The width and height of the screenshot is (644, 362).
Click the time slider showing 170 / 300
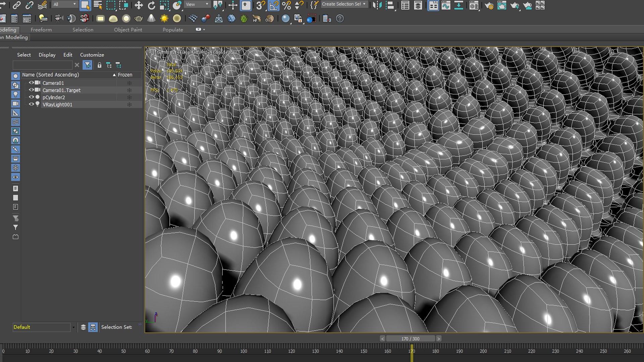(x=410, y=339)
